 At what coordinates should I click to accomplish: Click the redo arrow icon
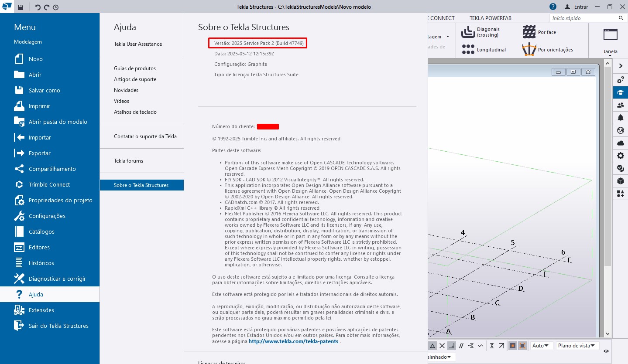click(x=47, y=7)
